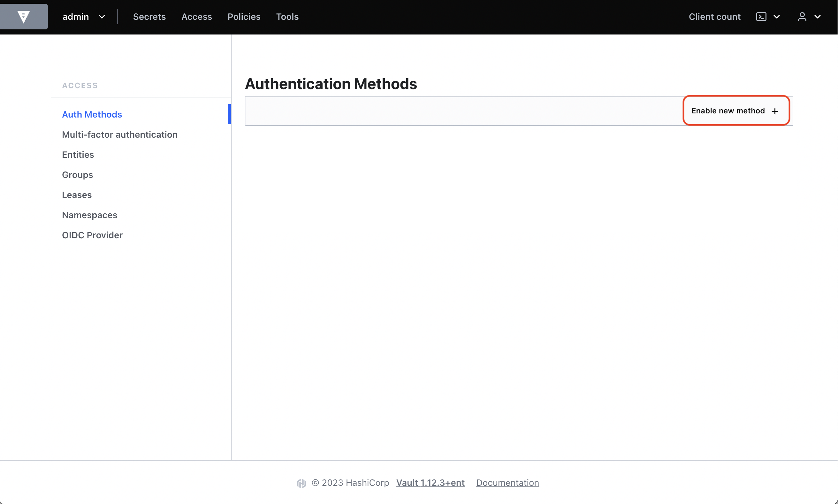Open the Vault 1.12.3+ent version link
Screen dimensions: 838x504
coord(430,483)
